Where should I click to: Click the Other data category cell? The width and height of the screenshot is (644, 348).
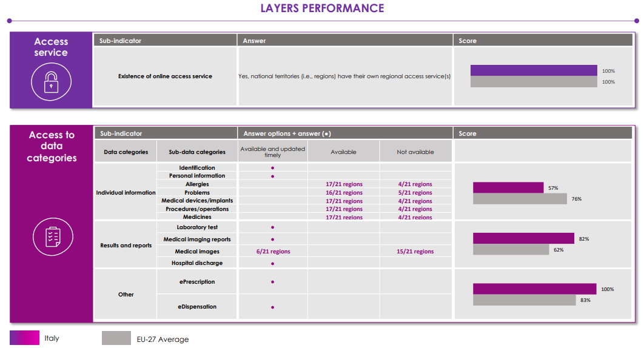[x=126, y=294]
